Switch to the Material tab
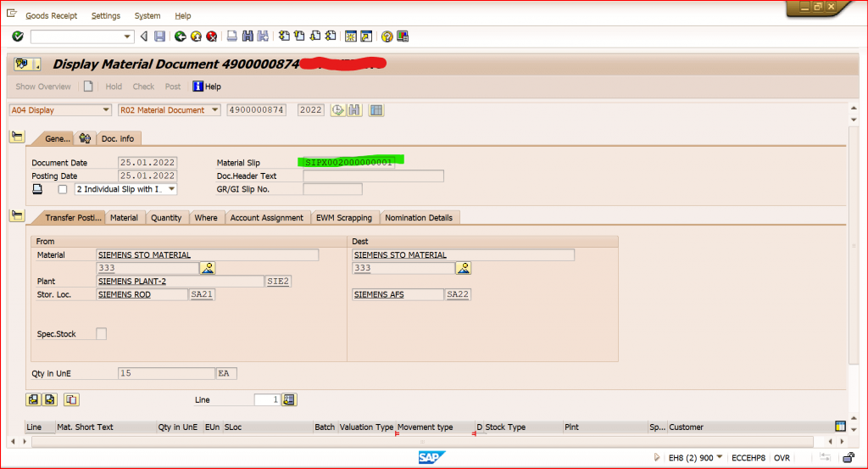The height and width of the screenshot is (469, 868). pyautogui.click(x=124, y=218)
